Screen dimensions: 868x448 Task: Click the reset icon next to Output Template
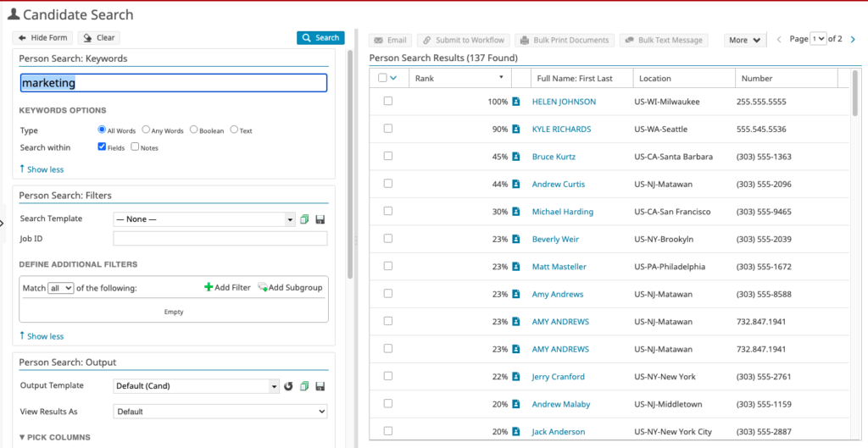288,387
